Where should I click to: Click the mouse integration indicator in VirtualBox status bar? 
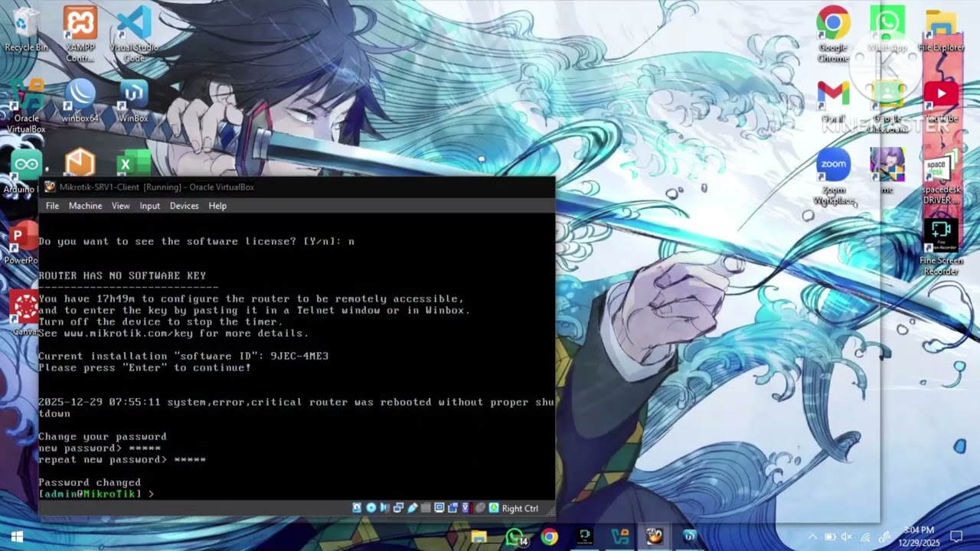point(480,508)
